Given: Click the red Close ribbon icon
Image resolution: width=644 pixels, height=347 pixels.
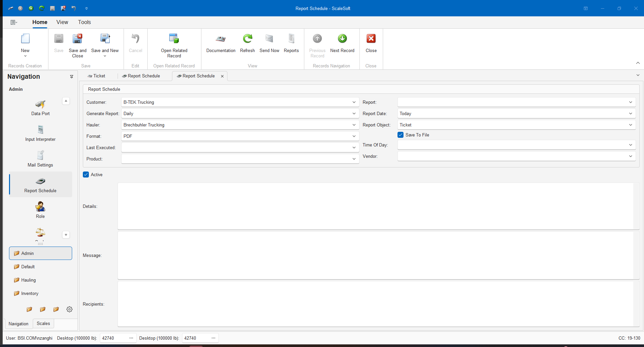Looking at the screenshot, I should [371, 39].
